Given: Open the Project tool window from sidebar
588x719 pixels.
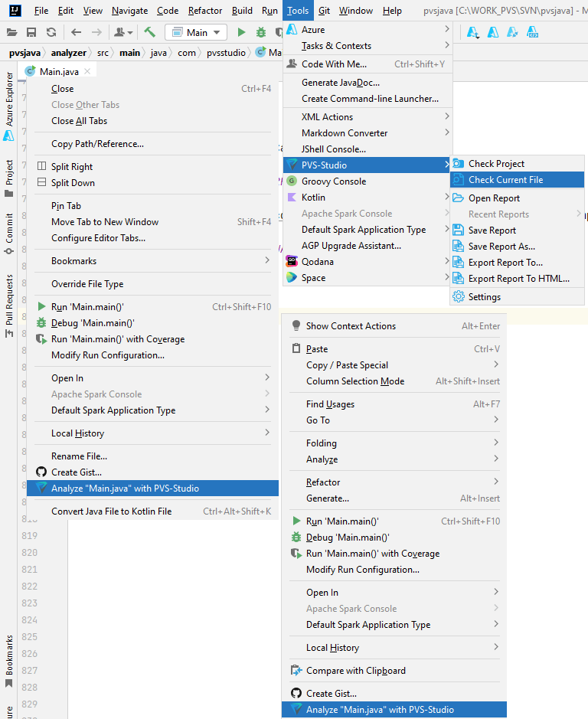Looking at the screenshot, I should tap(9, 178).
